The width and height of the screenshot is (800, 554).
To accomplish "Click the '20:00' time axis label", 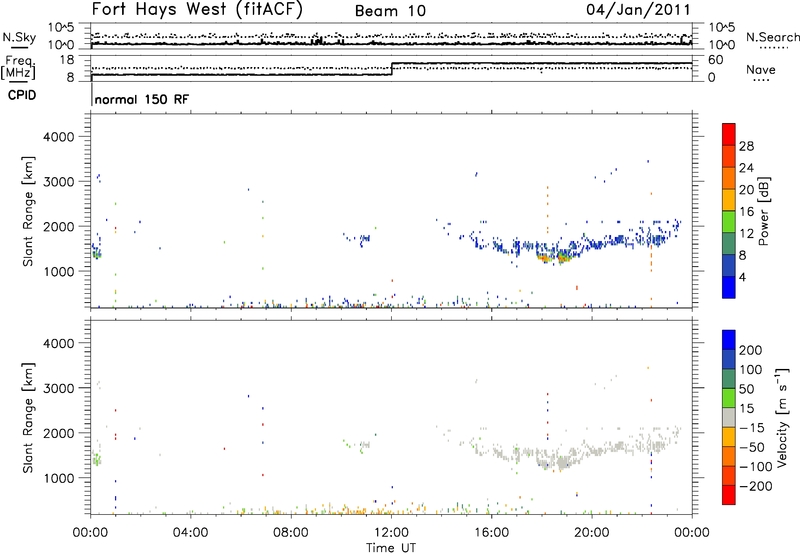I will pos(592,533).
